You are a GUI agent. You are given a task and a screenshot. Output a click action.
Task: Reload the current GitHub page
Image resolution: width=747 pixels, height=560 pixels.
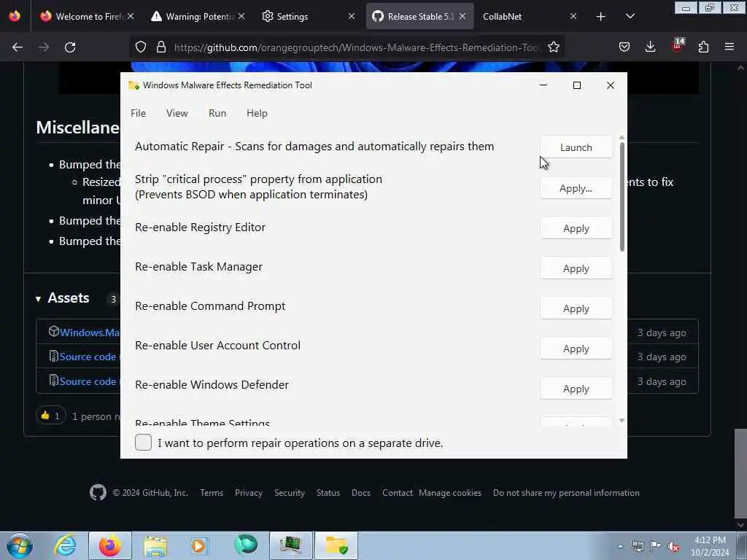[70, 47]
